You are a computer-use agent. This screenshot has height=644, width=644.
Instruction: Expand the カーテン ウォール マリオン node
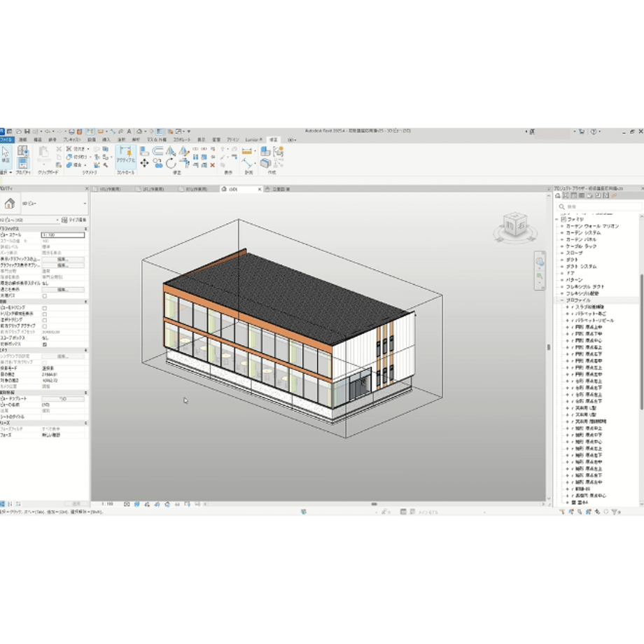pos(562,226)
